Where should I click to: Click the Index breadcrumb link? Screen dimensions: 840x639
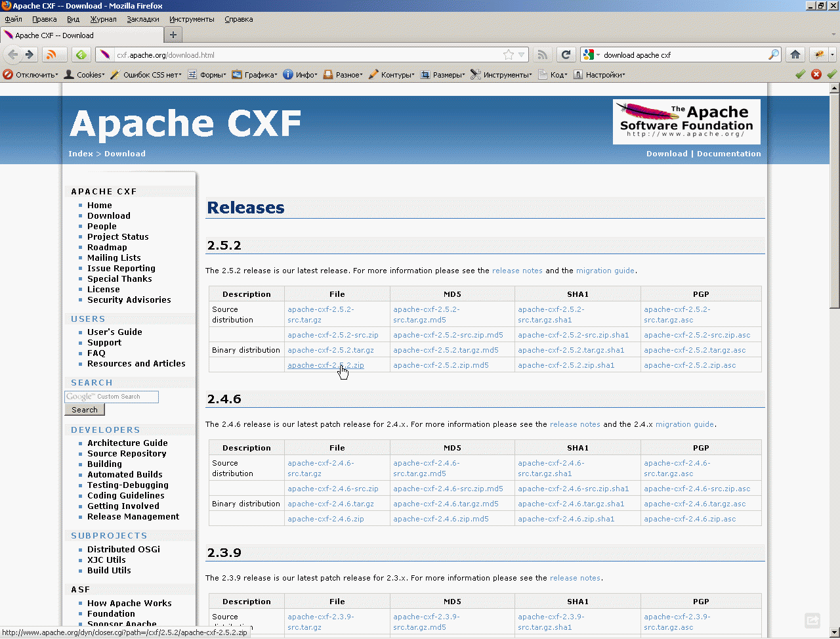(x=81, y=154)
